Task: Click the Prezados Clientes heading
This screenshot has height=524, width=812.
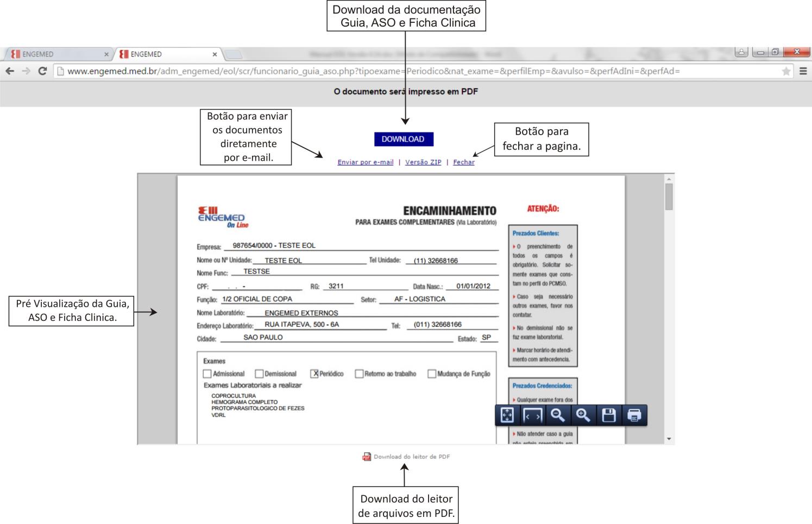Action: (536, 233)
